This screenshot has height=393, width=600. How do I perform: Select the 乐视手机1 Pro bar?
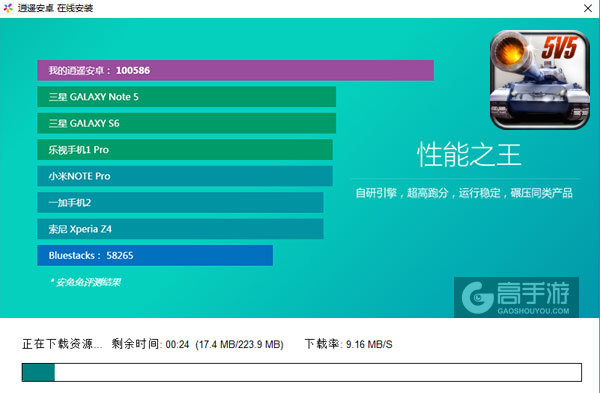coord(185,150)
